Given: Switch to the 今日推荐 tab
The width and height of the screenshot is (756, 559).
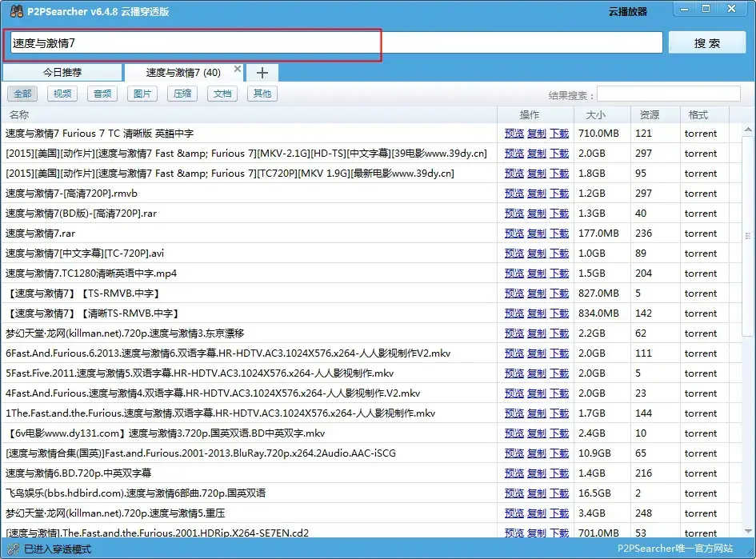Looking at the screenshot, I should coord(62,73).
